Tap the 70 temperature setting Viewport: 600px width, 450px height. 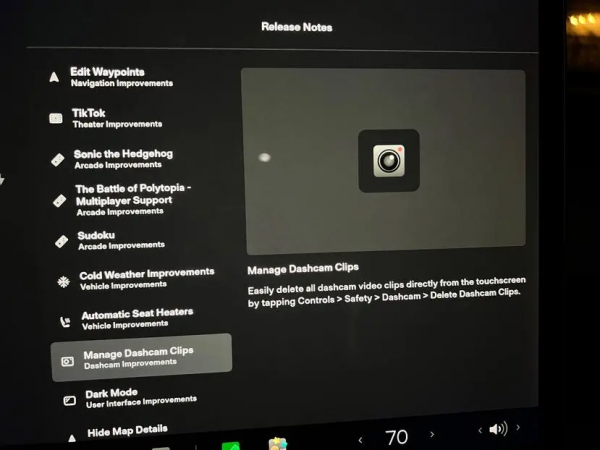396,437
